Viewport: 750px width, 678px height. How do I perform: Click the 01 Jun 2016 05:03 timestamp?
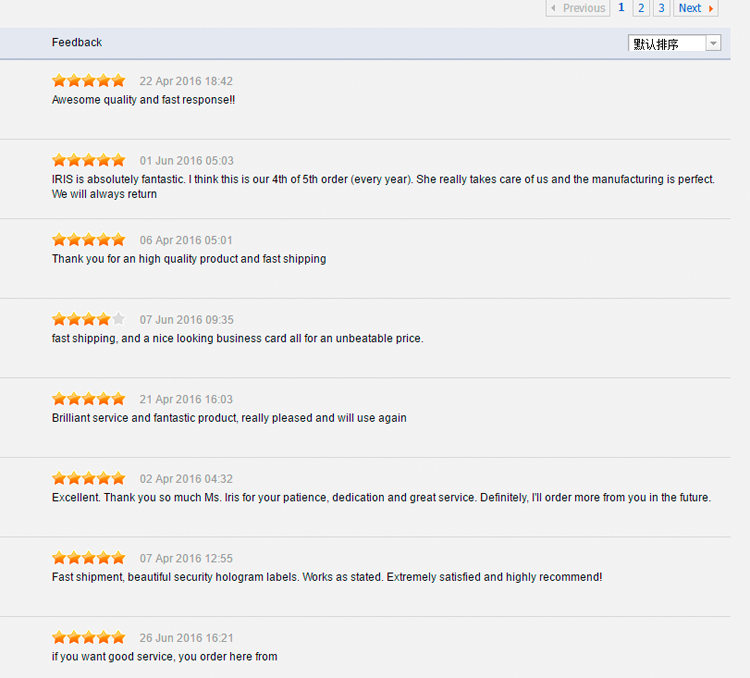point(186,161)
